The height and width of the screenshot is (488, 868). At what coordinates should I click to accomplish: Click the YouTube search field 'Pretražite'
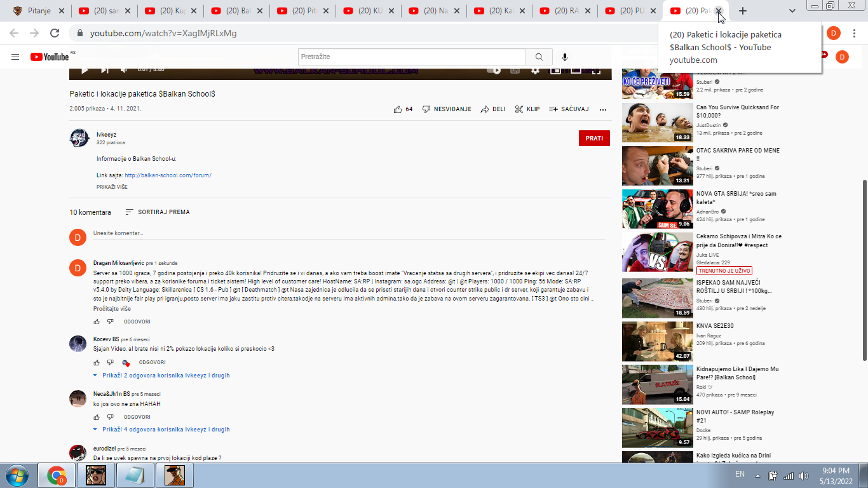[412, 57]
